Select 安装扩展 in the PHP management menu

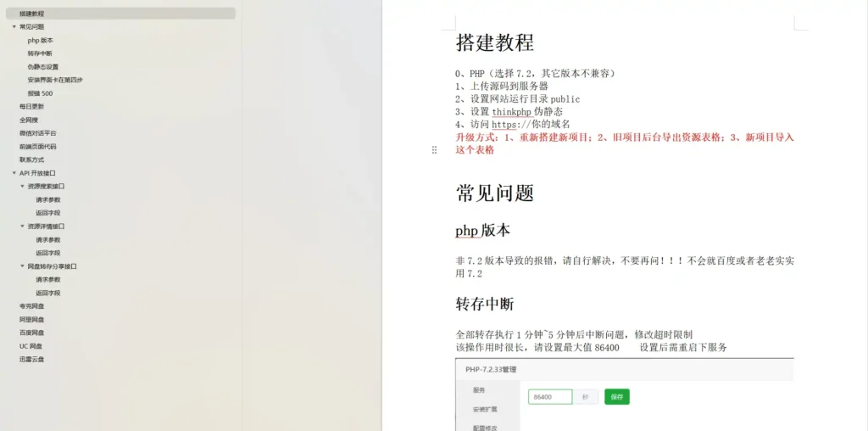tap(485, 410)
